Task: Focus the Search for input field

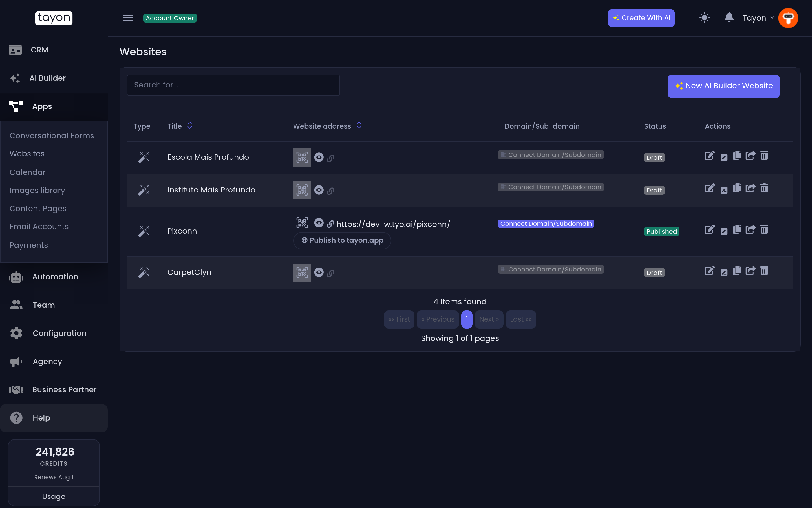Action: tap(233, 85)
